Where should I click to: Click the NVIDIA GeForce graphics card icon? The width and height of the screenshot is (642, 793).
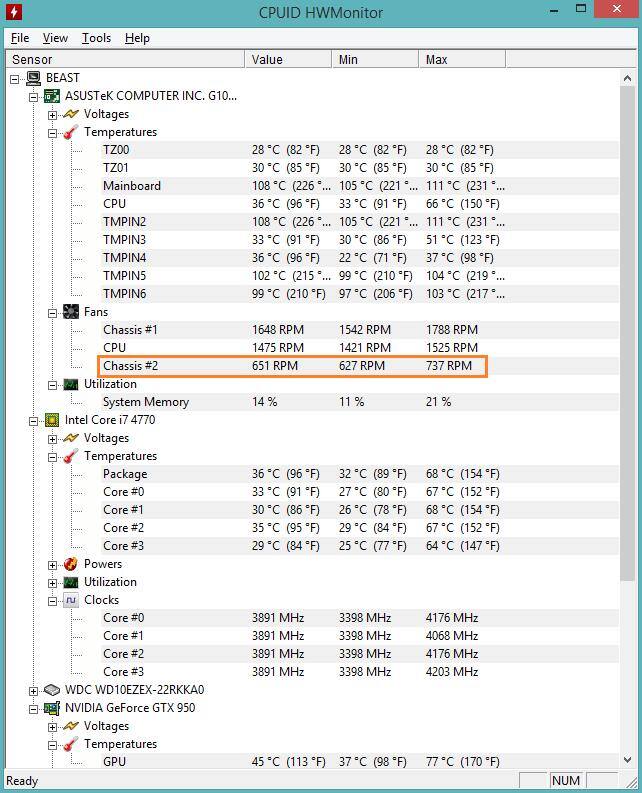52,709
